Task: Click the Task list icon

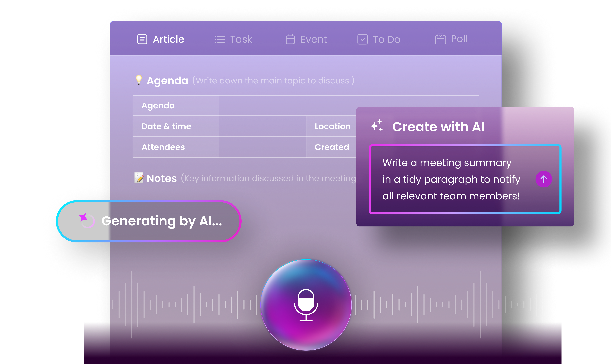Action: pyautogui.click(x=219, y=40)
